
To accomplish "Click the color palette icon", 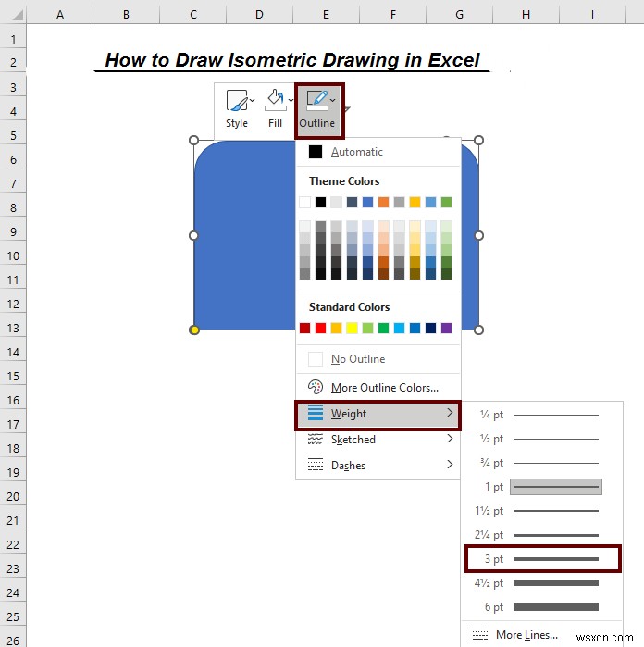I will pos(316,387).
